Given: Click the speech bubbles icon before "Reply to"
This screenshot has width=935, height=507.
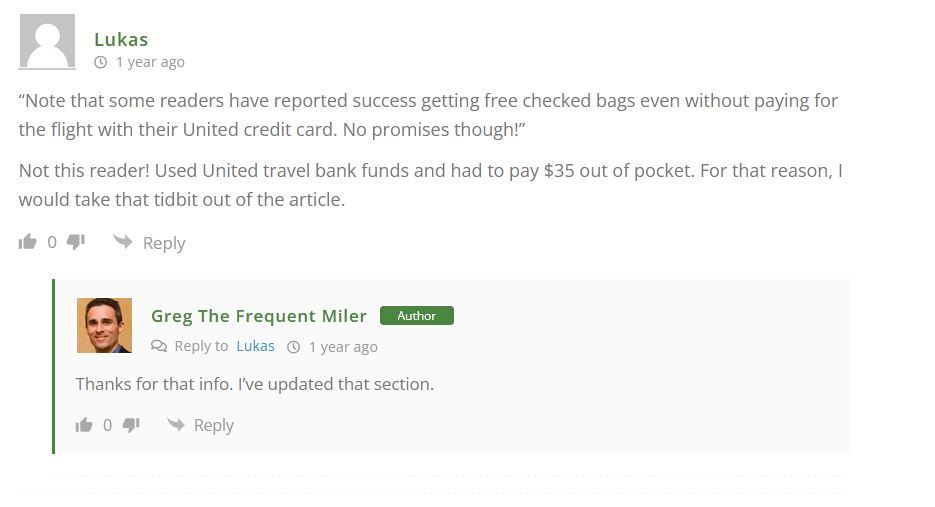Looking at the screenshot, I should 159,346.
